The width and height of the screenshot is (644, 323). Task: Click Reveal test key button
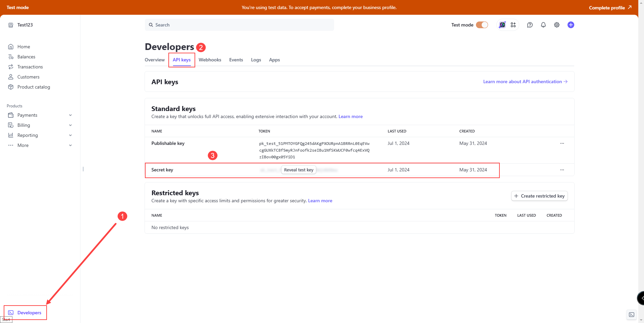pos(299,170)
